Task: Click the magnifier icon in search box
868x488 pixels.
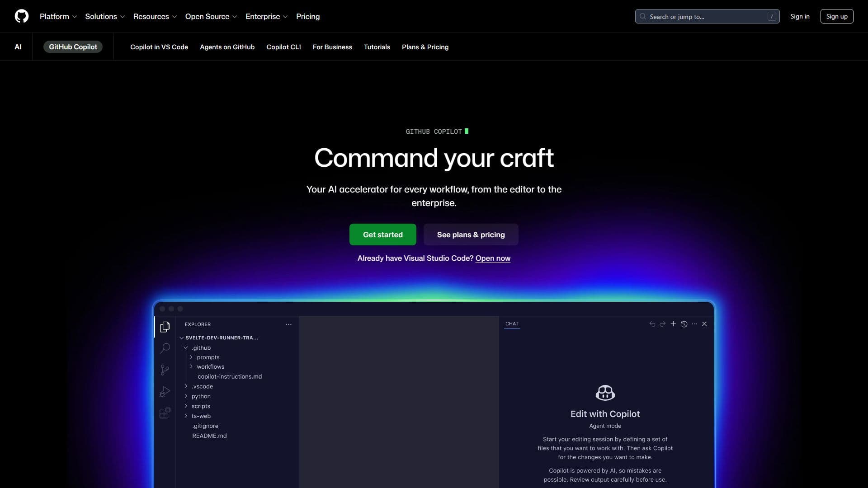Action: pos(642,16)
